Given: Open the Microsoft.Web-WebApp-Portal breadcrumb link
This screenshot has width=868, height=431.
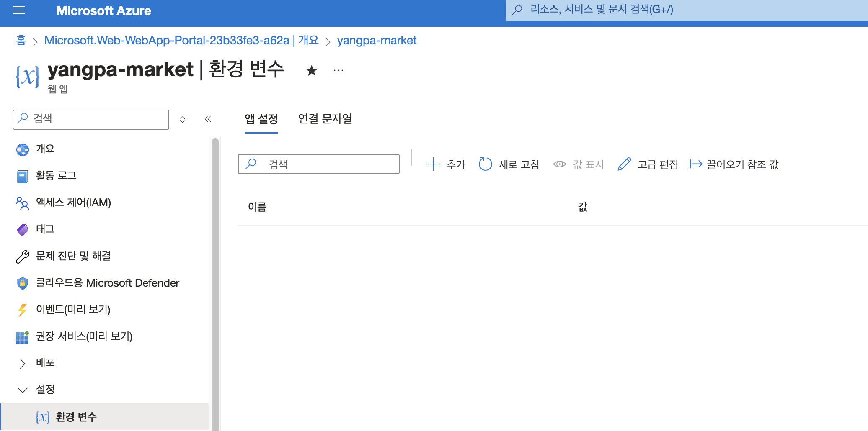Looking at the screenshot, I should (x=181, y=40).
